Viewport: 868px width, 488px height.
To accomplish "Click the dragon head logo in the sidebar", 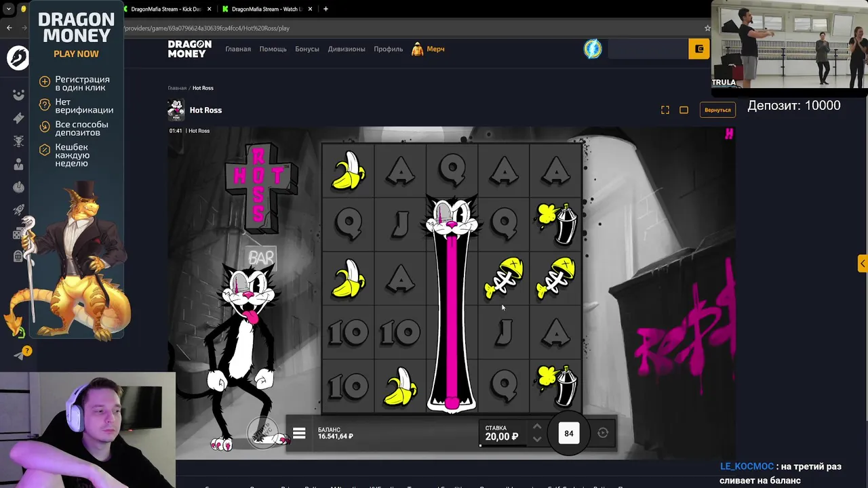I will point(18,58).
